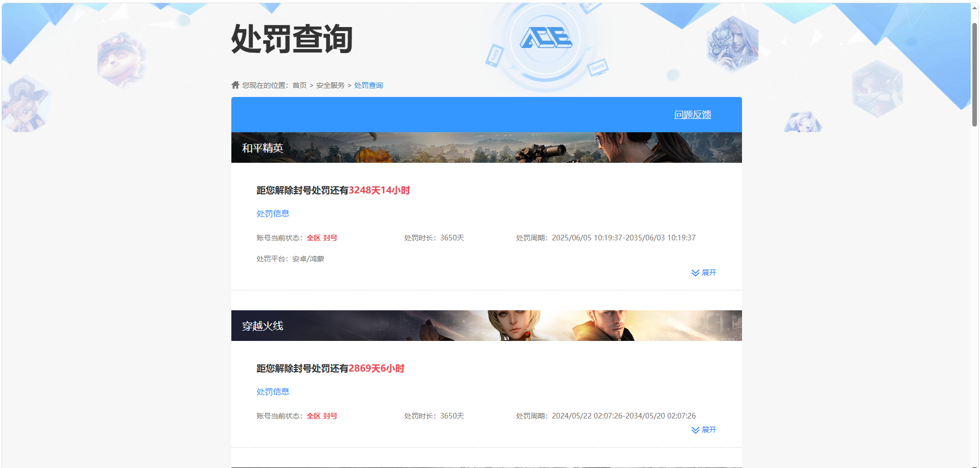Click 处罚平台: 安卓/鸿蒙 text
The image size is (980, 468).
pos(290,259)
